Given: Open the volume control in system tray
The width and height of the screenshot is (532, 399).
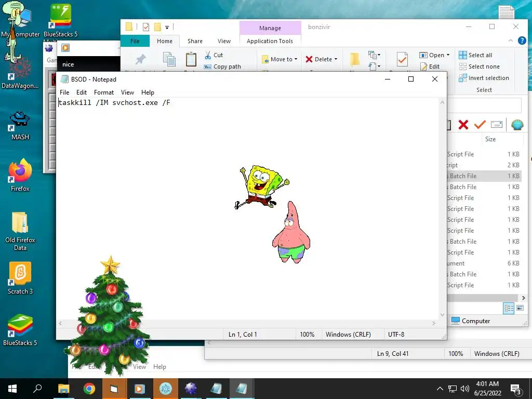Looking at the screenshot, I should [465, 389].
